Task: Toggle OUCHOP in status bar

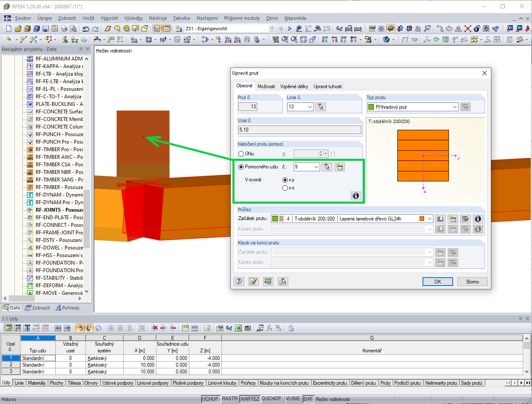Action: pyautogui.click(x=271, y=399)
